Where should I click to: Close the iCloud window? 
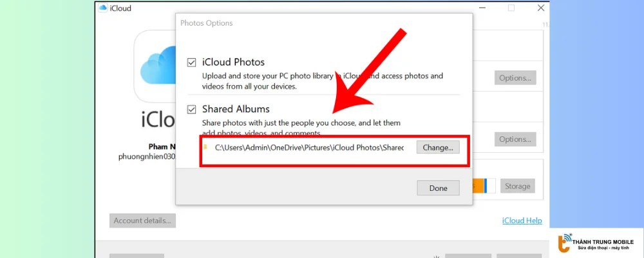point(542,8)
